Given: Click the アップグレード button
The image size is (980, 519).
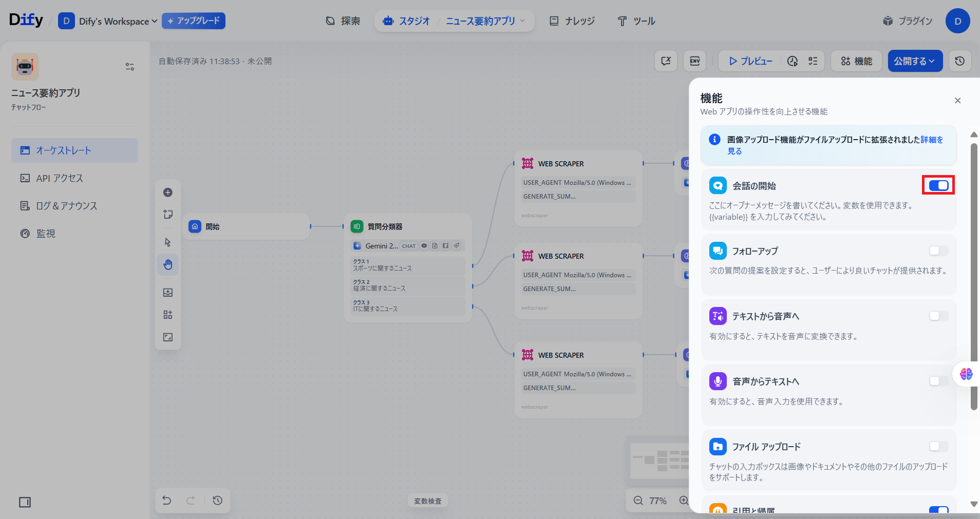Looking at the screenshot, I should pyautogui.click(x=194, y=21).
